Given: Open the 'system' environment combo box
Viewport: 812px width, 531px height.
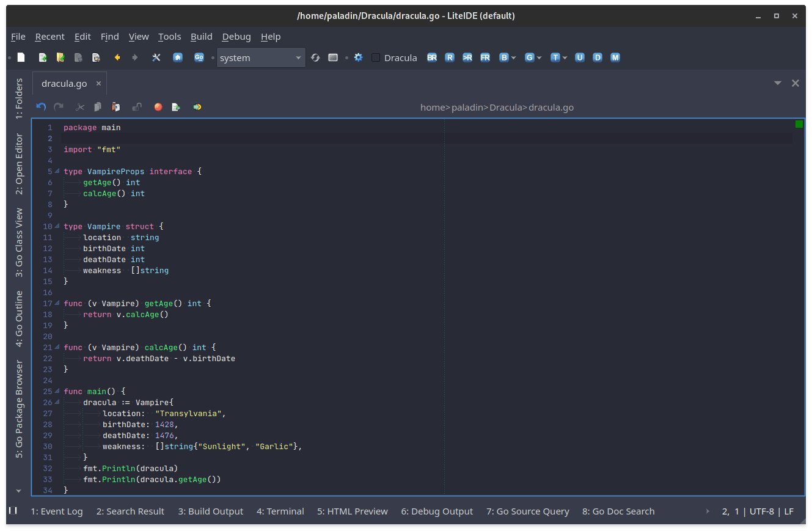Looking at the screenshot, I should 261,57.
